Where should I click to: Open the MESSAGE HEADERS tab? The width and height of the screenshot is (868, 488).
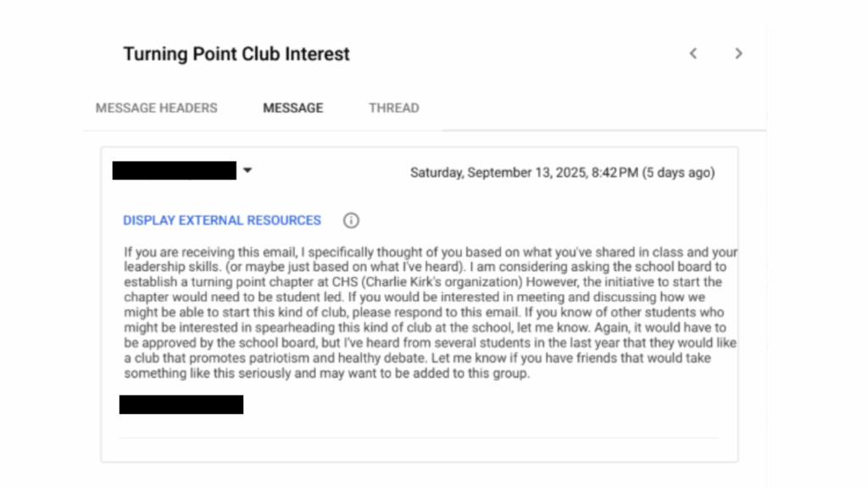tap(156, 108)
